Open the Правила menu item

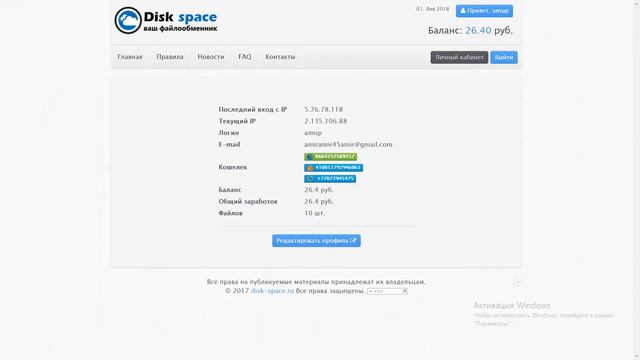point(170,57)
